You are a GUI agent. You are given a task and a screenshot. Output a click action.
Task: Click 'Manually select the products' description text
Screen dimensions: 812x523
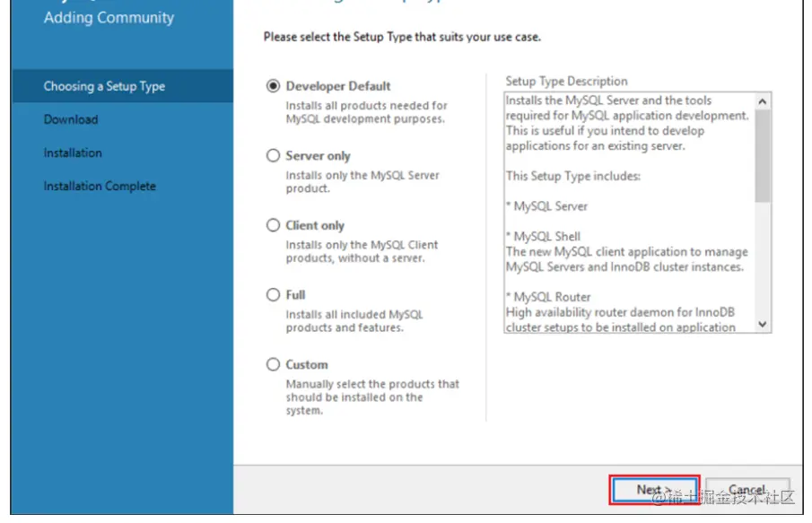(372, 397)
